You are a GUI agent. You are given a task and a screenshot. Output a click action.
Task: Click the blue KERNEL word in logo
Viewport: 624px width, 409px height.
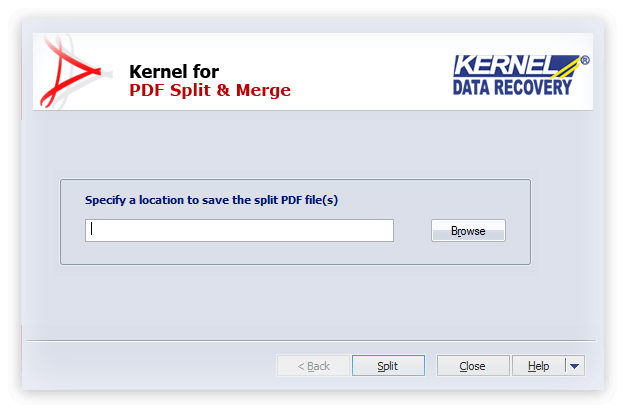[x=504, y=65]
